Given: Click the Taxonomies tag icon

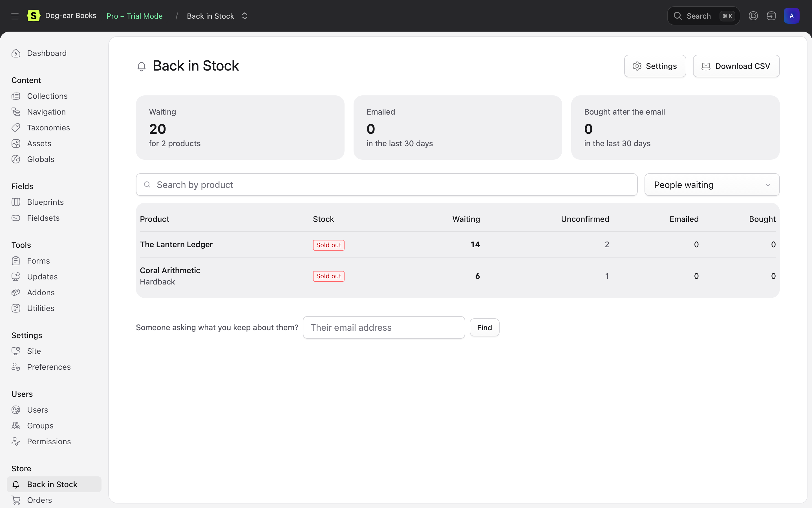Looking at the screenshot, I should [x=16, y=128].
